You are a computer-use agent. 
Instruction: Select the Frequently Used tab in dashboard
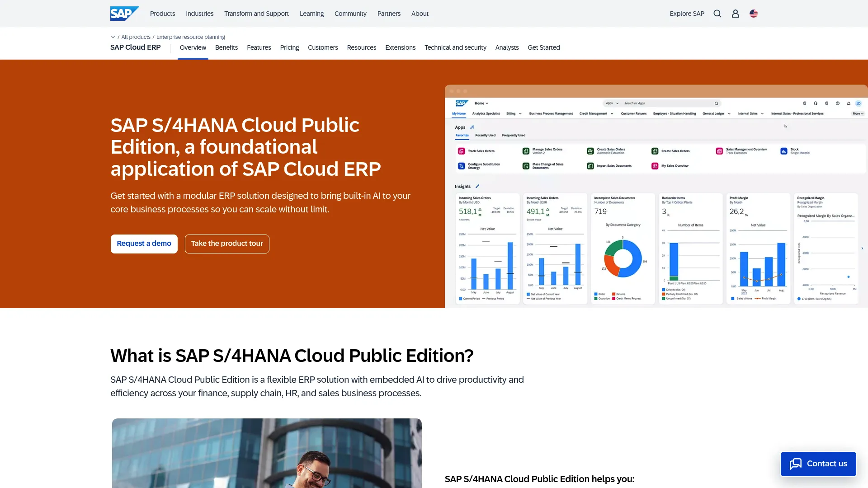(x=514, y=135)
